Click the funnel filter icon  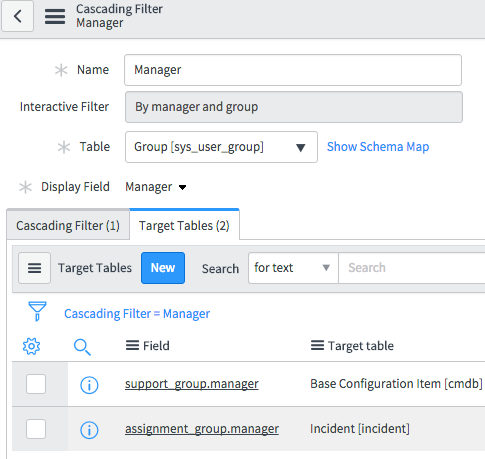pyautogui.click(x=37, y=311)
